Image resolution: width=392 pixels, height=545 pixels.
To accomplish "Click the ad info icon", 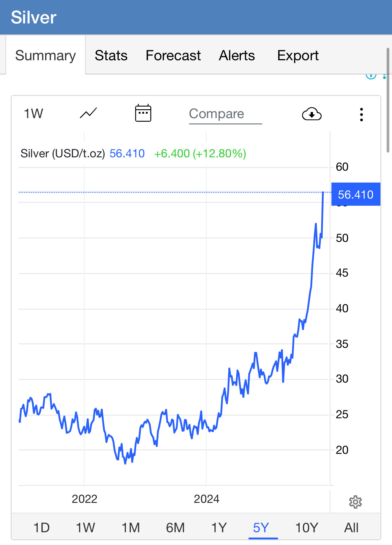I will pyautogui.click(x=371, y=76).
